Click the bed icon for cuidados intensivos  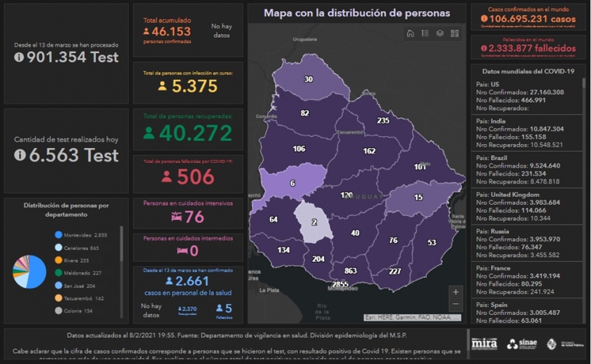[x=175, y=217]
